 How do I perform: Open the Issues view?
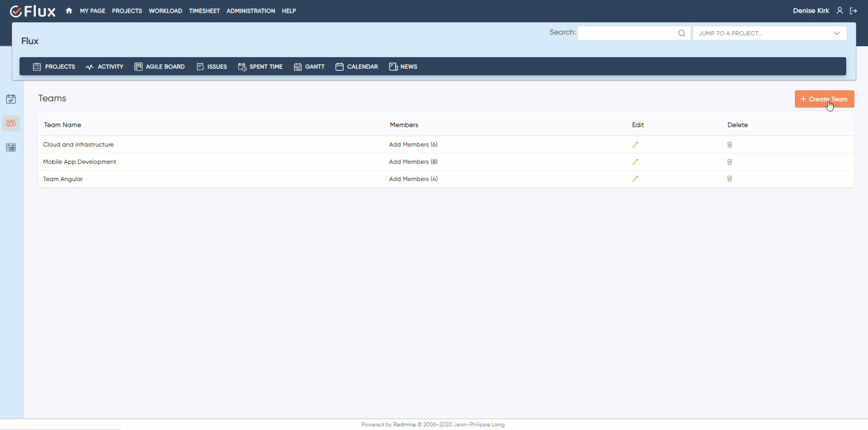pyautogui.click(x=212, y=67)
